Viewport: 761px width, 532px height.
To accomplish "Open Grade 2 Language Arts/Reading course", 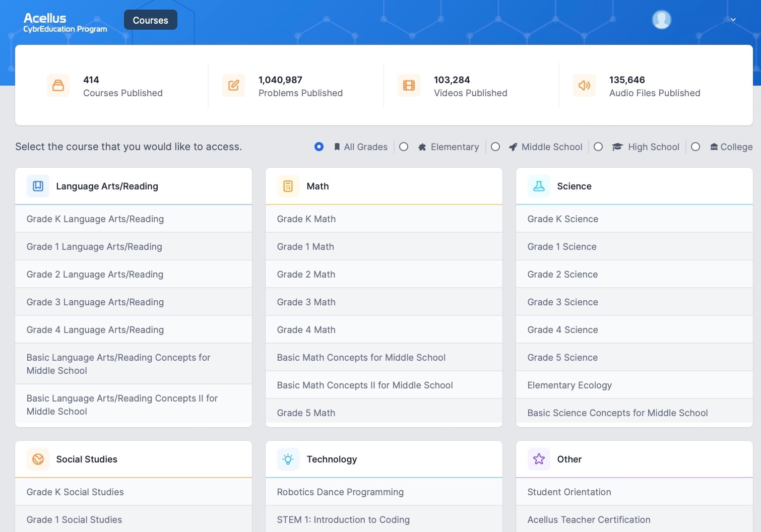I will [x=134, y=274].
